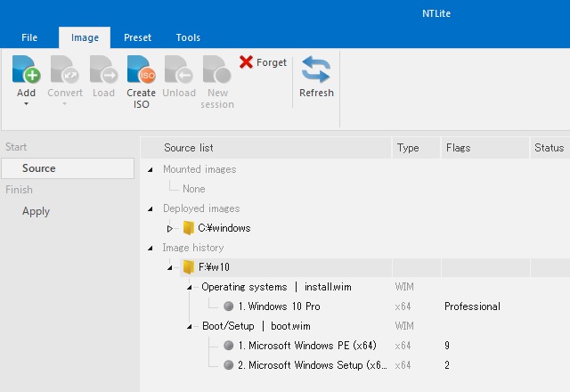The width and height of the screenshot is (570, 392).
Task: Click the F:¥w10 folder icon
Action: pyautogui.click(x=188, y=267)
